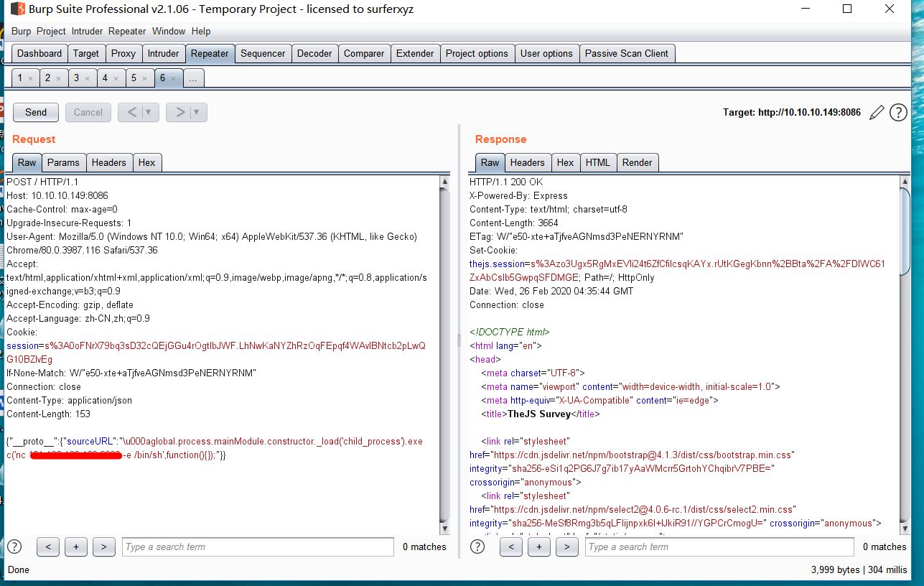The width and height of the screenshot is (924, 586).
Task: Click previous match button in response search
Action: (511, 547)
